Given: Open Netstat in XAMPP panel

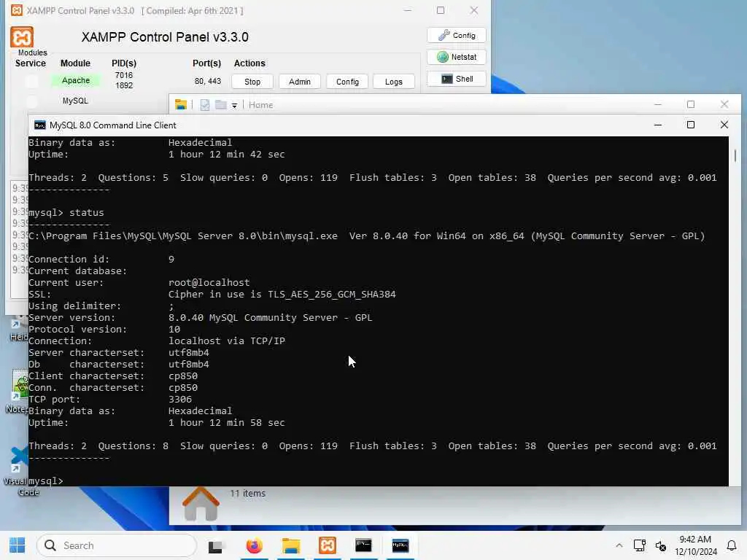Looking at the screenshot, I should pos(457,57).
